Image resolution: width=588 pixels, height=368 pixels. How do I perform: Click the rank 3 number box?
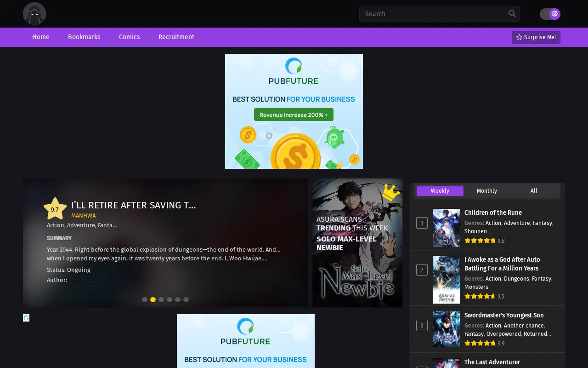422,326
